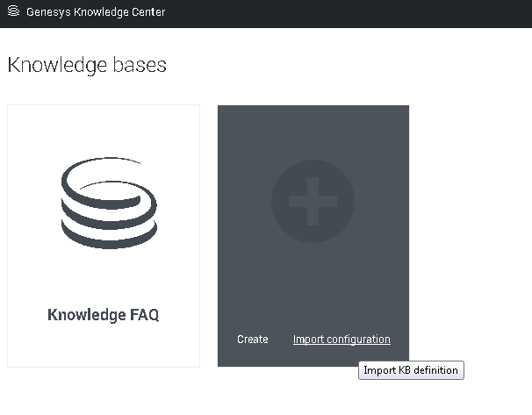532x415 pixels.
Task: Click the word Import in Import configuration
Action: tap(307, 340)
